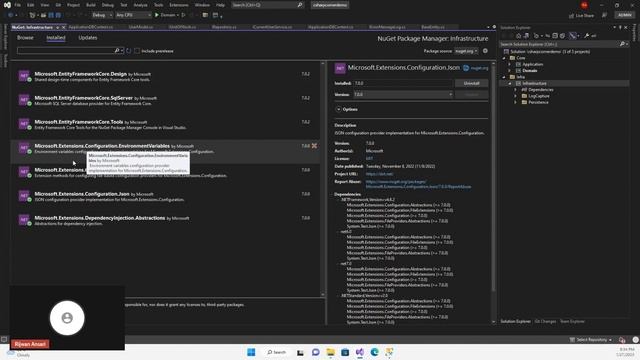Open the Package source nuget.org dropdown

[467, 51]
